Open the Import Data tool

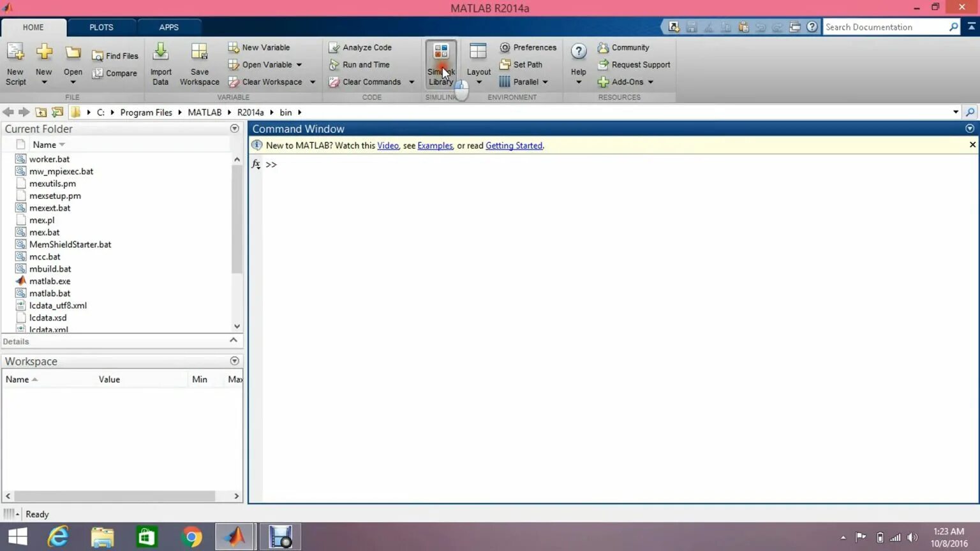161,64
